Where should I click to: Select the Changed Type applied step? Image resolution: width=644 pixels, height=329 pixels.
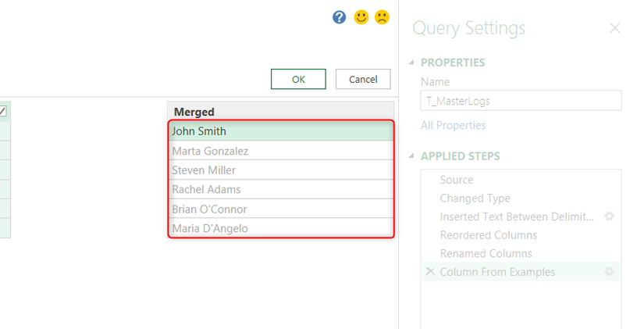point(475,198)
